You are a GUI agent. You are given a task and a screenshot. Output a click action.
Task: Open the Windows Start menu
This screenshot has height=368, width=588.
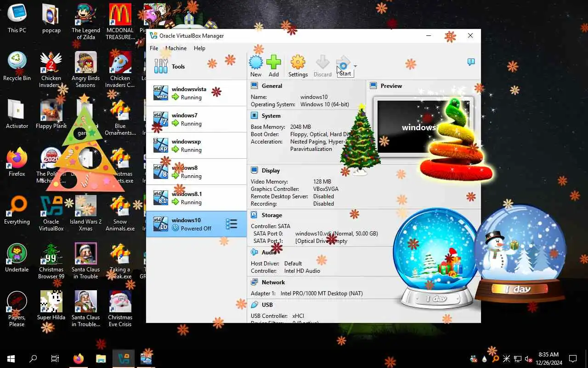click(x=11, y=359)
